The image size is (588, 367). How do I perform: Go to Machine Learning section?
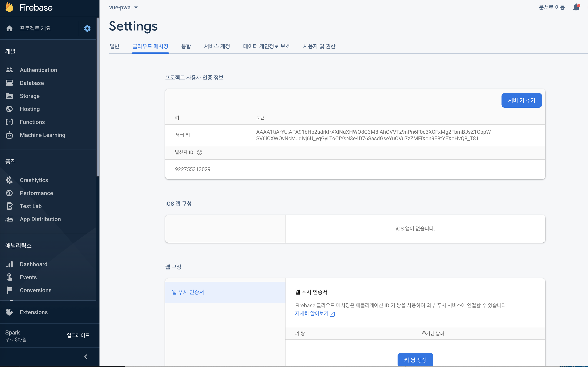42,135
